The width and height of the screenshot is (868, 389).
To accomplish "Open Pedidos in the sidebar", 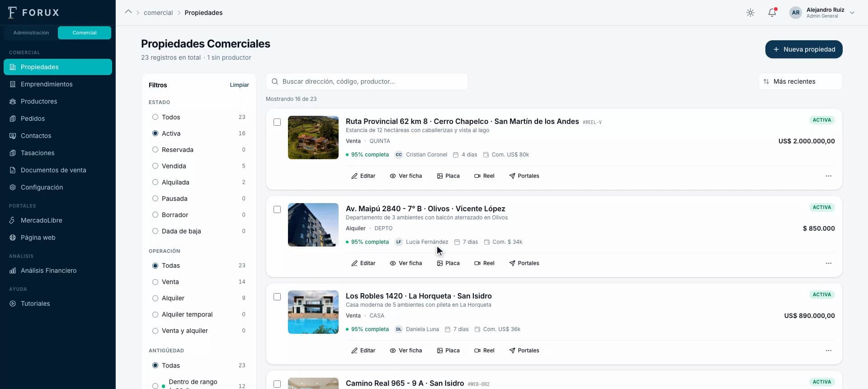I will 58,119.
